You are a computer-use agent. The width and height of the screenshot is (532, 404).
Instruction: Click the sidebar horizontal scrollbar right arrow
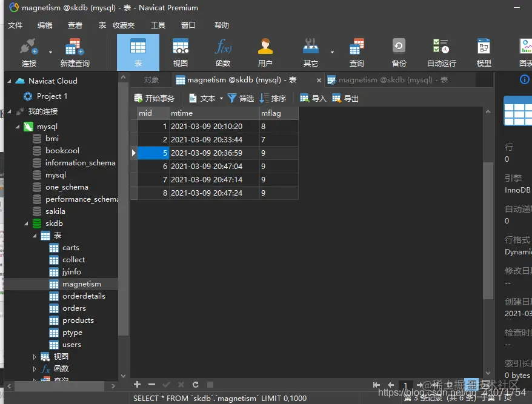coord(113,386)
